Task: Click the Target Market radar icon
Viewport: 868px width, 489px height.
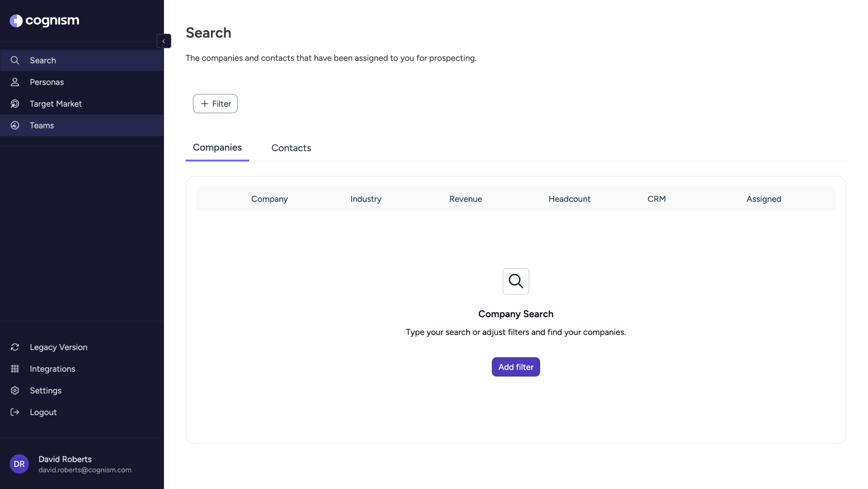Action: [x=15, y=104]
